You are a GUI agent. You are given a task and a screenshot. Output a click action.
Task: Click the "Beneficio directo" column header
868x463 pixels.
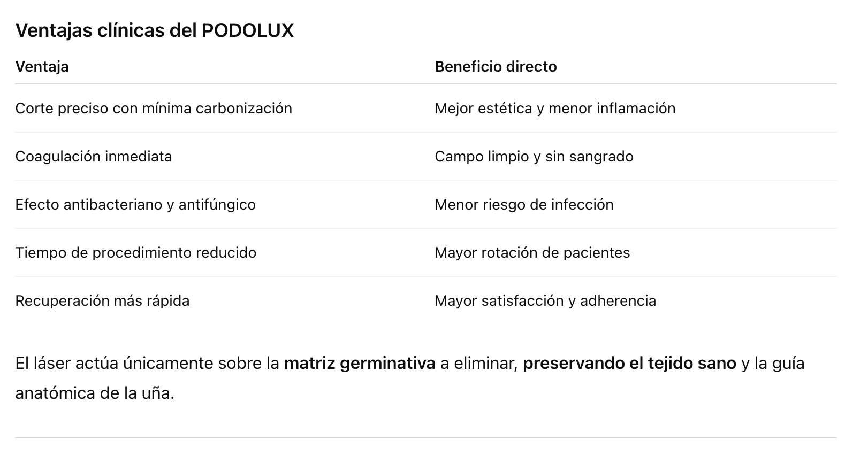pos(496,67)
